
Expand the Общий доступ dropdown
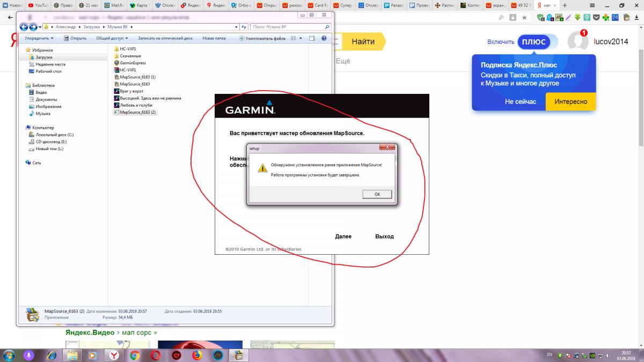tap(112, 39)
